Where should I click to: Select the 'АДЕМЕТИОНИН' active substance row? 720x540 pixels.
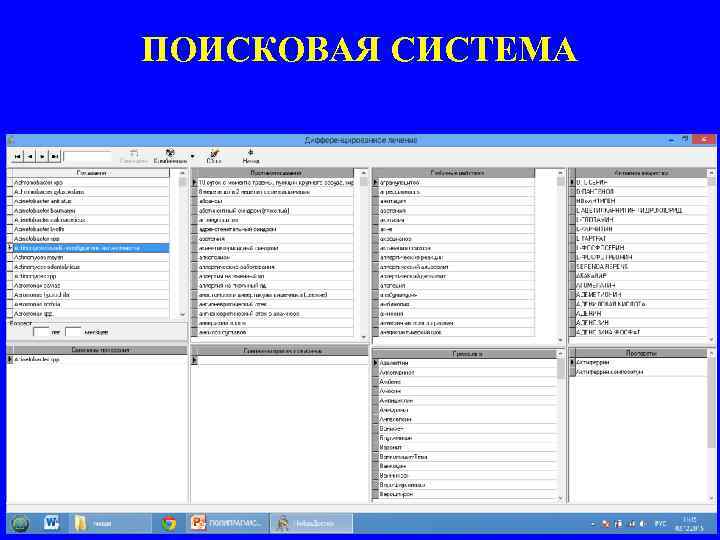[x=641, y=295]
